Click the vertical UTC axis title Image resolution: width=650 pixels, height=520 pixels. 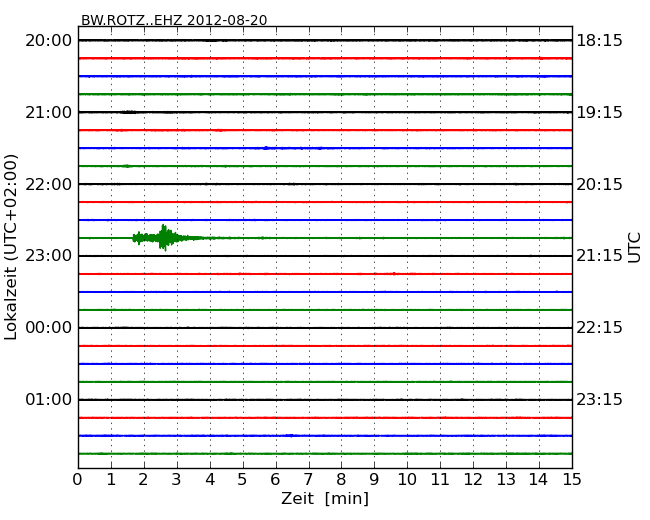pyautogui.click(x=634, y=248)
